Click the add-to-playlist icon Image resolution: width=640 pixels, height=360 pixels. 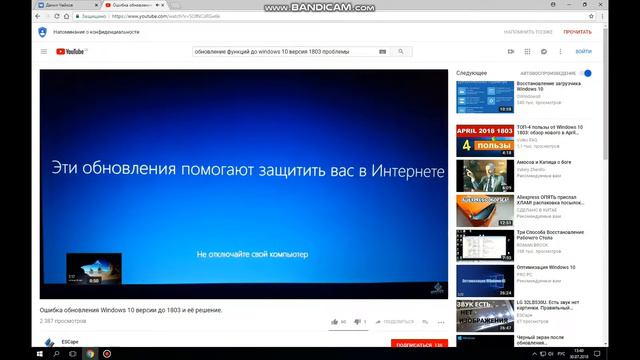(425, 322)
